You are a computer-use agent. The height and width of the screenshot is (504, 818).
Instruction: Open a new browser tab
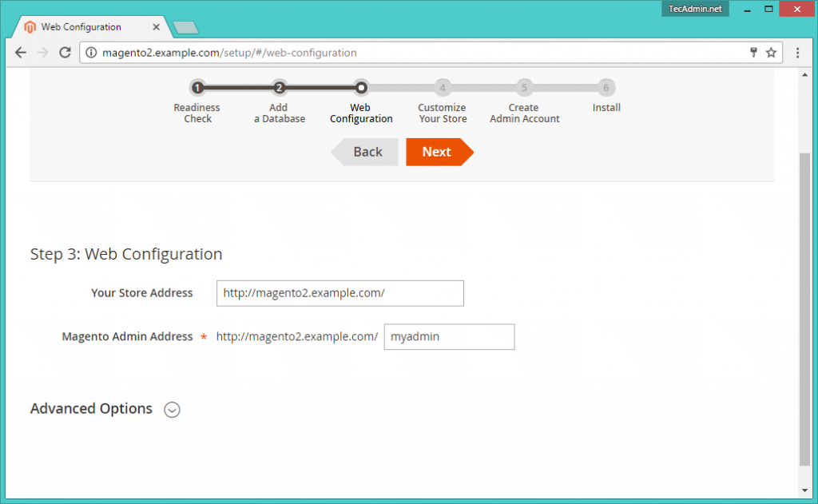186,28
